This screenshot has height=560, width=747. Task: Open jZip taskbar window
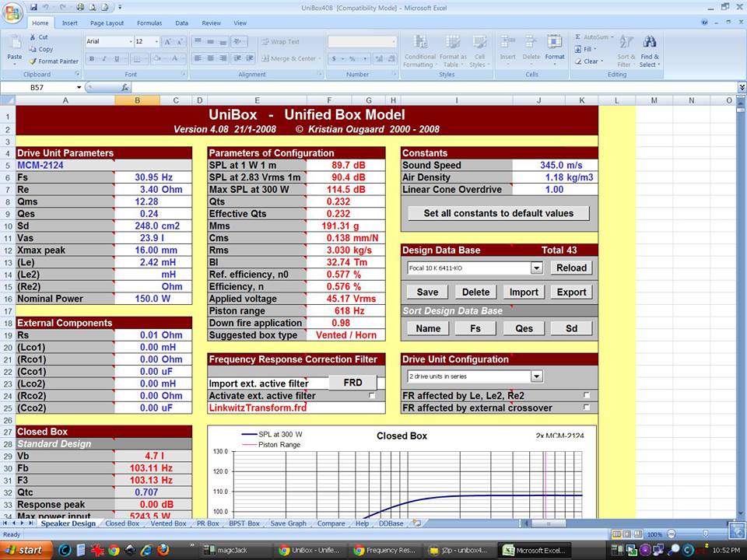[458, 550]
